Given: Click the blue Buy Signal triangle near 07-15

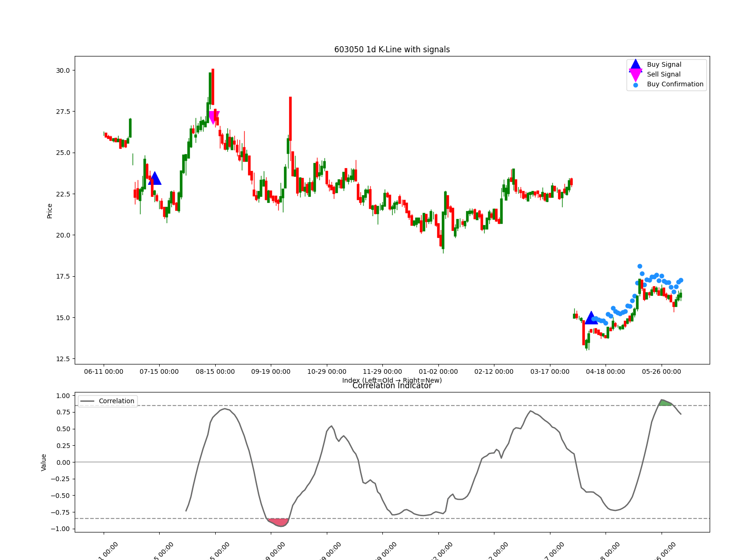Looking at the screenshot, I should [155, 178].
